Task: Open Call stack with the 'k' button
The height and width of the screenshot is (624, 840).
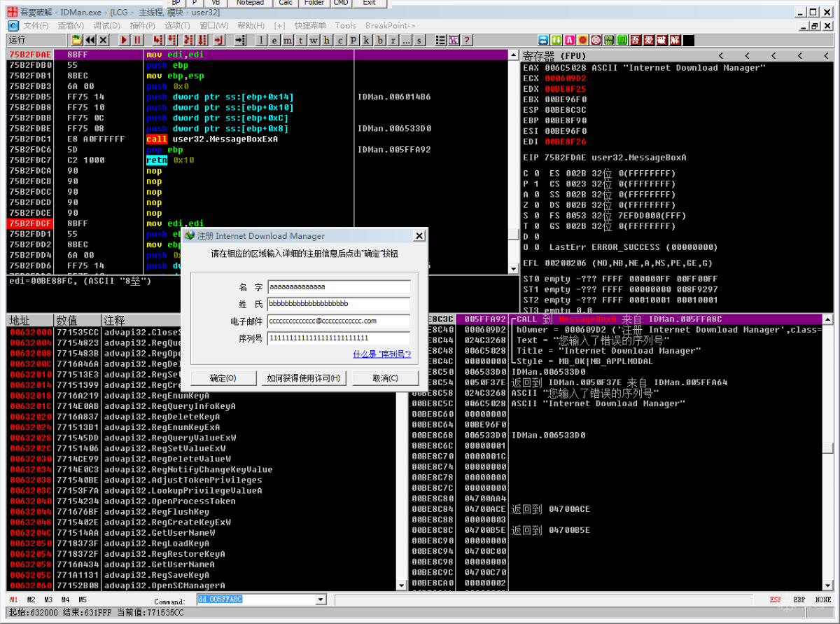Action: pyautogui.click(x=366, y=40)
